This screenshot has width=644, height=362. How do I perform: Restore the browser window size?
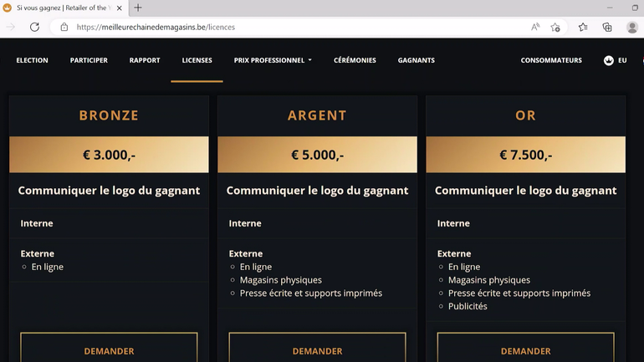point(636,8)
